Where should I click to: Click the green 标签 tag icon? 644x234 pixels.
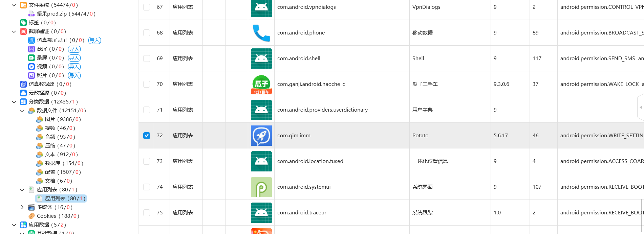23,23
